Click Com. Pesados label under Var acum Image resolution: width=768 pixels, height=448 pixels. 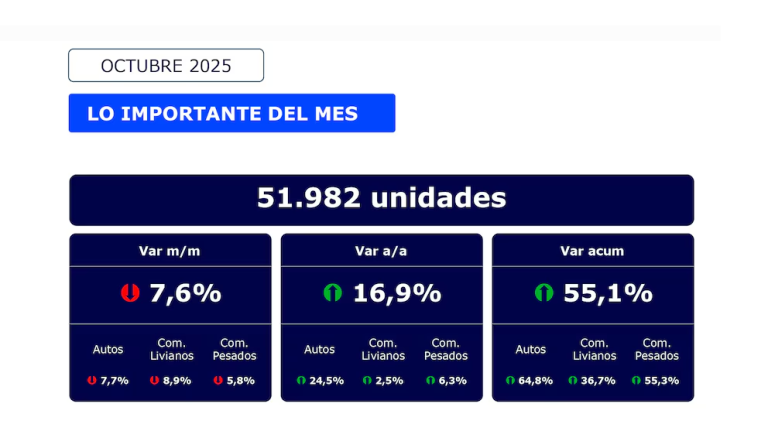(x=657, y=349)
